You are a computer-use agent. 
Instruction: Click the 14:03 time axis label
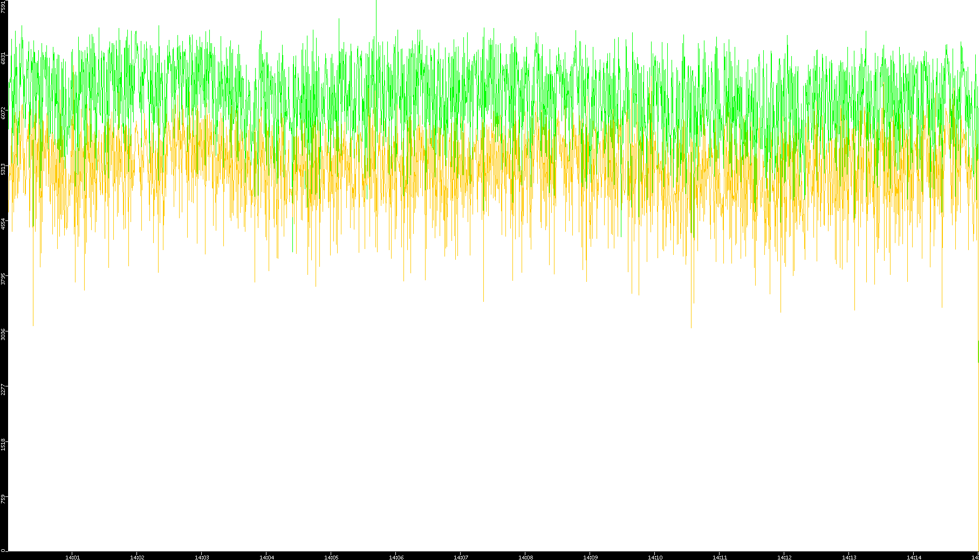[x=202, y=557]
